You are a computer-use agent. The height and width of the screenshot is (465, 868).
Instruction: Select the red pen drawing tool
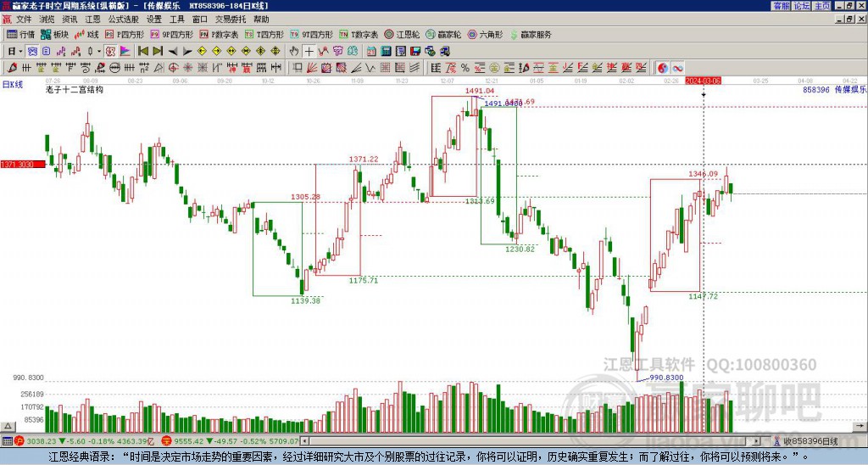[x=12, y=68]
